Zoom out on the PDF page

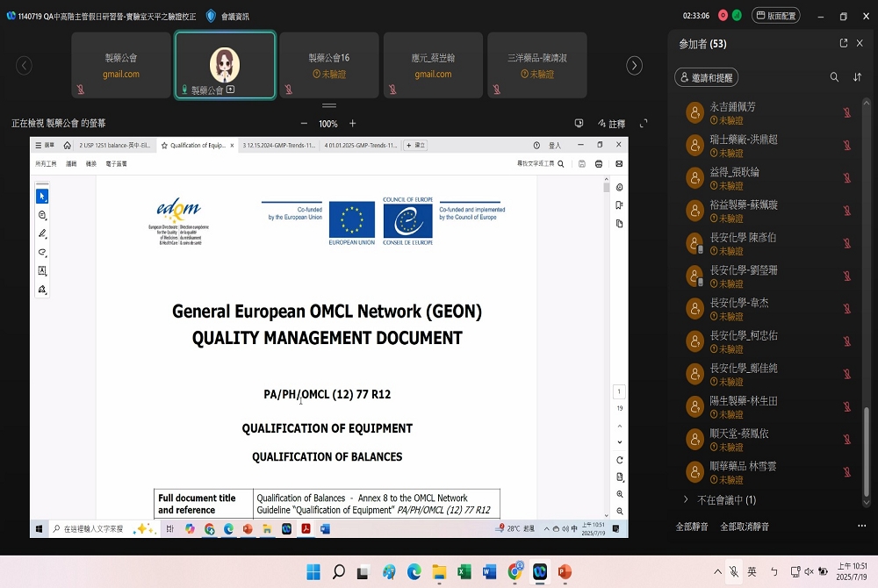point(619,511)
